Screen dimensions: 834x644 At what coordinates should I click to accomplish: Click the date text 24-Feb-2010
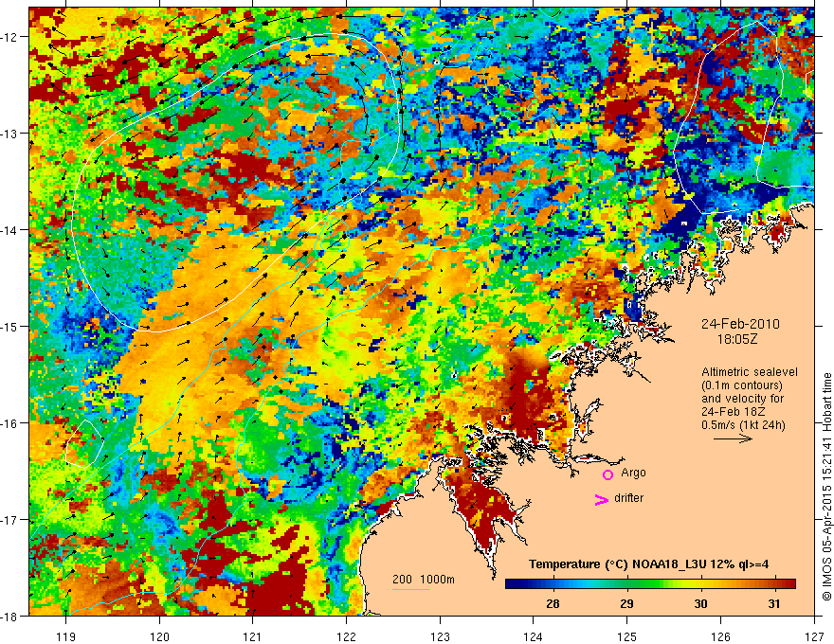pos(740,324)
